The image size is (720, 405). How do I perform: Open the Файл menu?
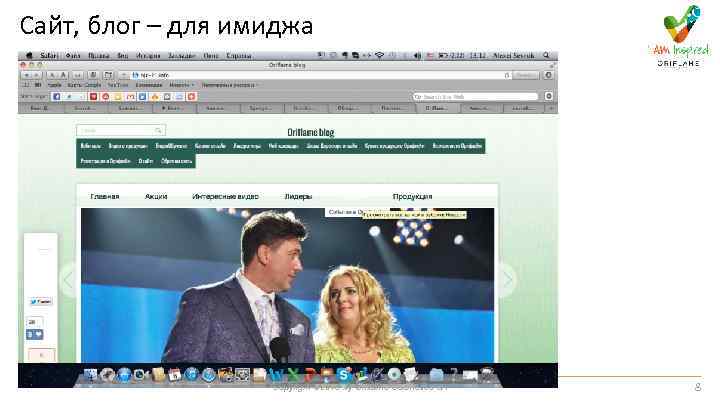pyautogui.click(x=73, y=56)
